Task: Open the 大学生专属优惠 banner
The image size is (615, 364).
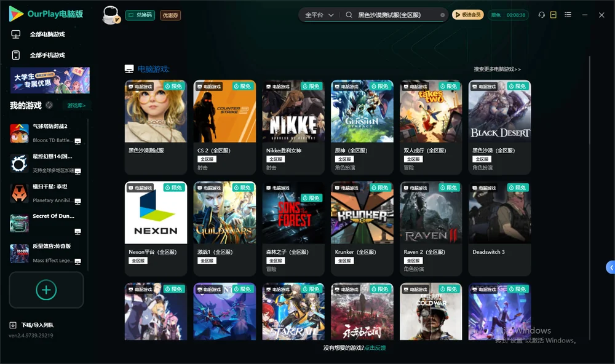Action: coord(50,81)
